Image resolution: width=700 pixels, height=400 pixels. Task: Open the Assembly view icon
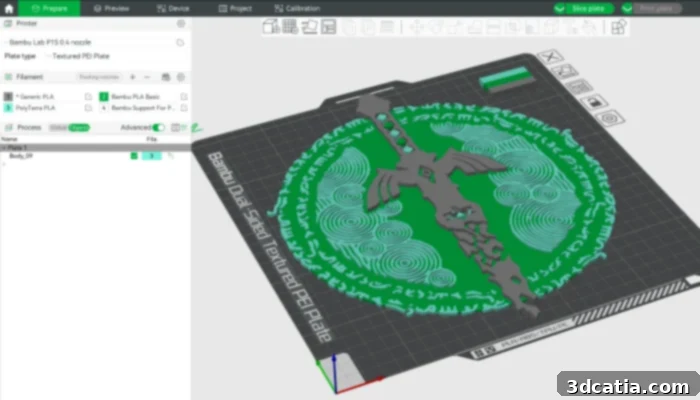coord(619,27)
